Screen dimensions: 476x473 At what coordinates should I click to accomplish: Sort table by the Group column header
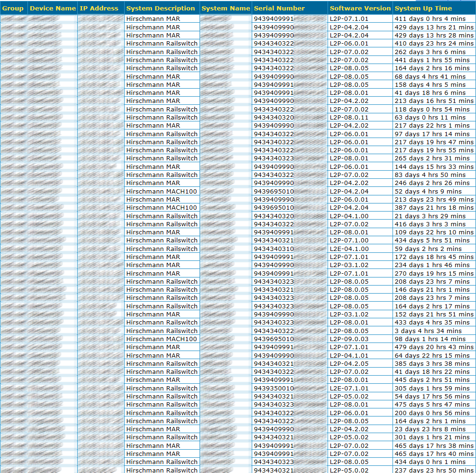tap(13, 9)
